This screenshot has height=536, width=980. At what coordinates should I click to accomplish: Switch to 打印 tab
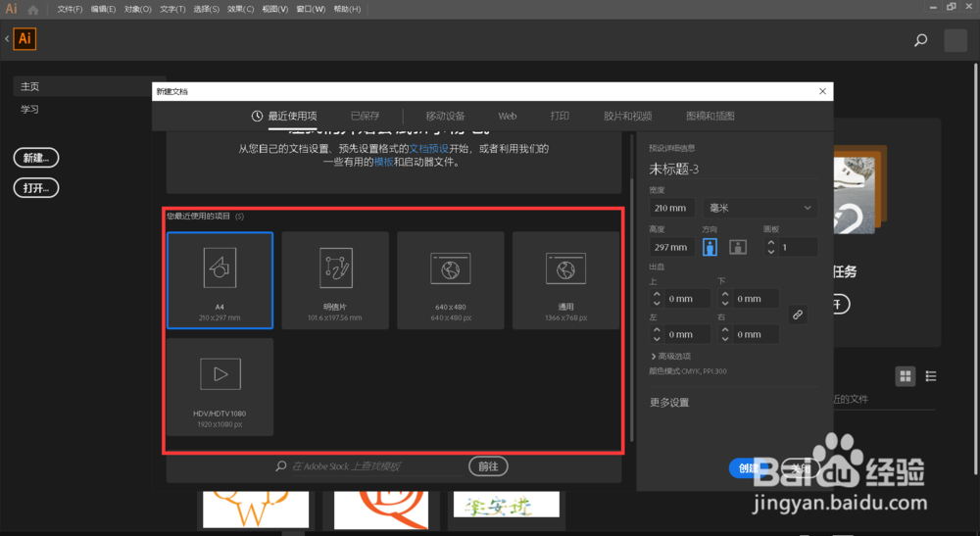[560, 117]
